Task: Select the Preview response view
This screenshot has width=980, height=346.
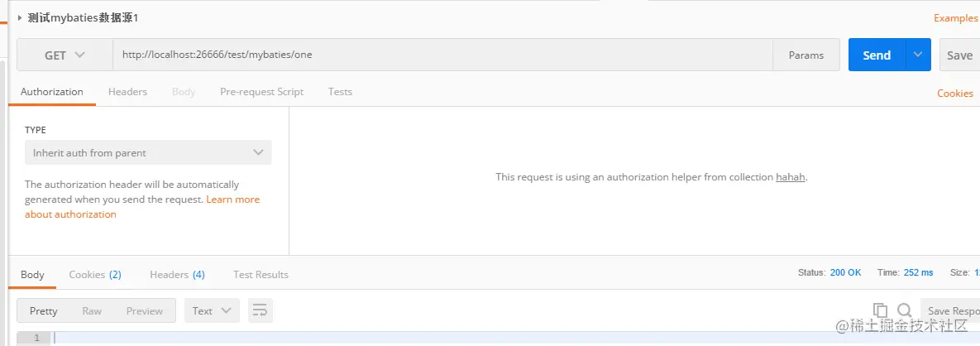Action: 145,311
